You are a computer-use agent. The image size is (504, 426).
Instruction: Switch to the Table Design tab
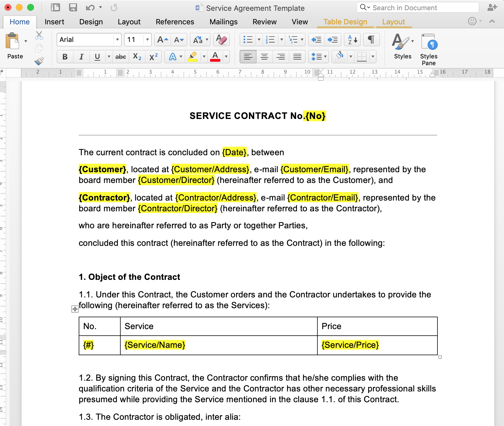tap(345, 22)
